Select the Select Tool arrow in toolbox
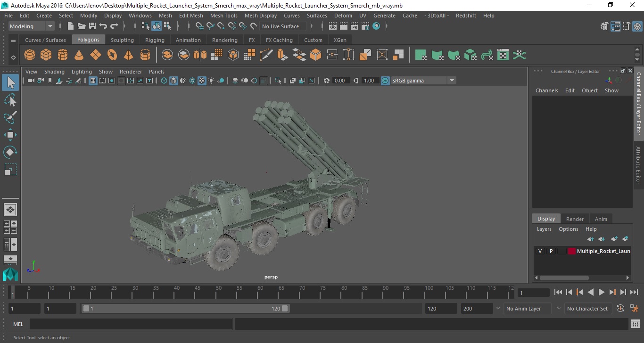Image resolution: width=644 pixels, height=343 pixels. 10,83
